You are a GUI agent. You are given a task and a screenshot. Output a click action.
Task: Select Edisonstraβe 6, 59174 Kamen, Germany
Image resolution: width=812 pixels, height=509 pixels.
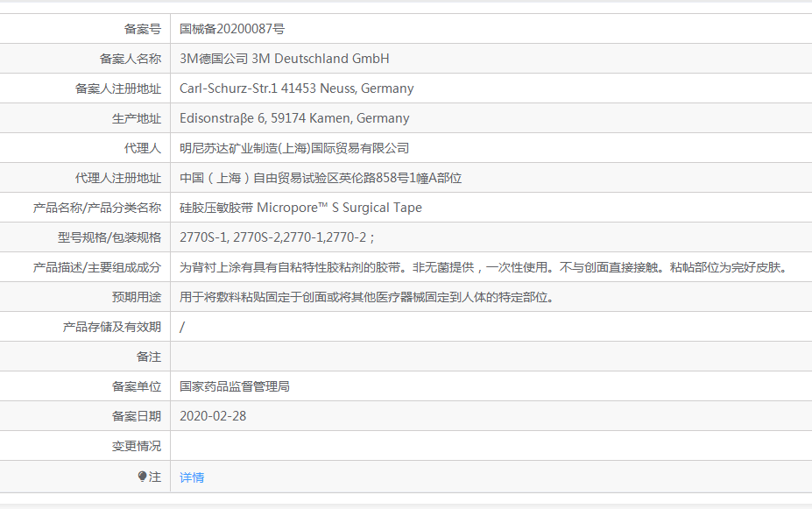tap(294, 118)
